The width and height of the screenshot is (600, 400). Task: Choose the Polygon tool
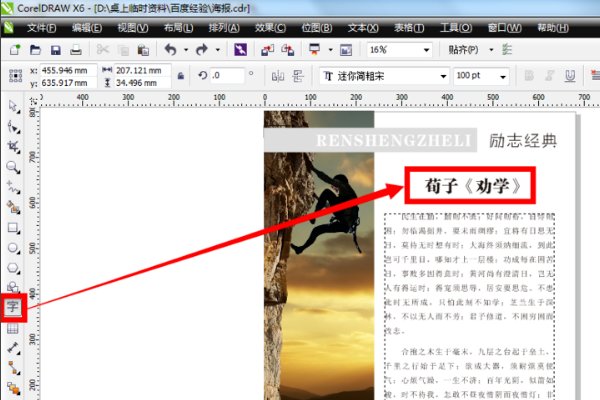click(x=14, y=268)
